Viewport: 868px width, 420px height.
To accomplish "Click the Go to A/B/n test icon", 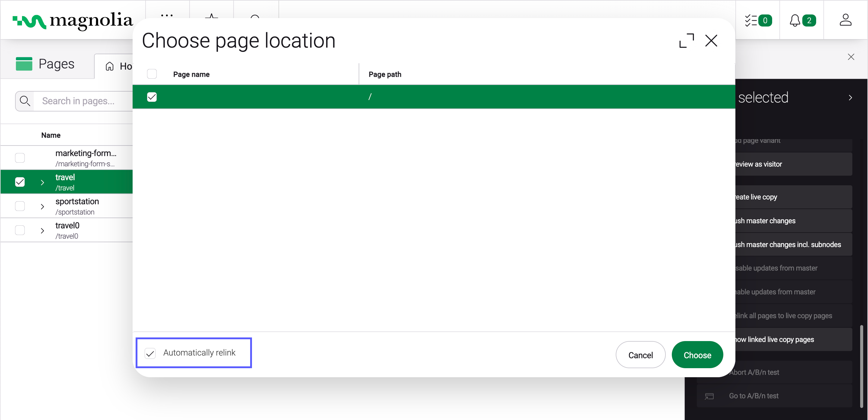I will (x=709, y=396).
